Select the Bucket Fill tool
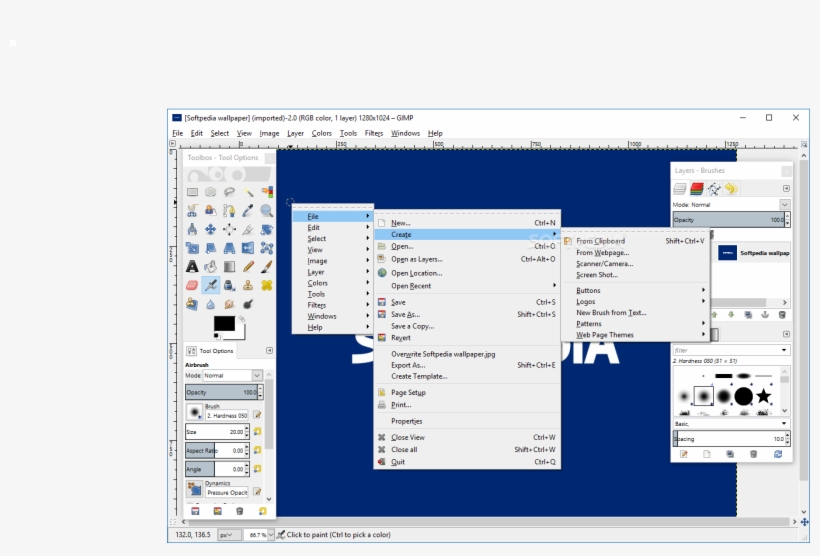This screenshot has height=556, width=820. click(211, 267)
